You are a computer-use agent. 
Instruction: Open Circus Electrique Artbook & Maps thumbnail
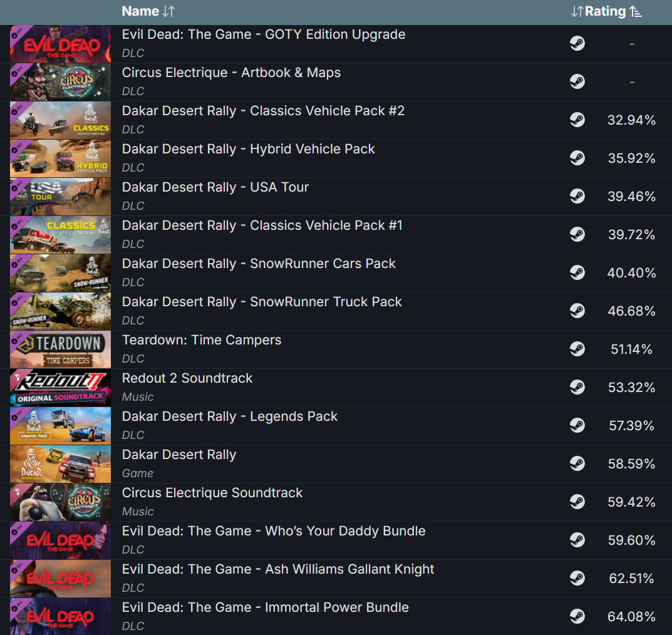[x=60, y=82]
